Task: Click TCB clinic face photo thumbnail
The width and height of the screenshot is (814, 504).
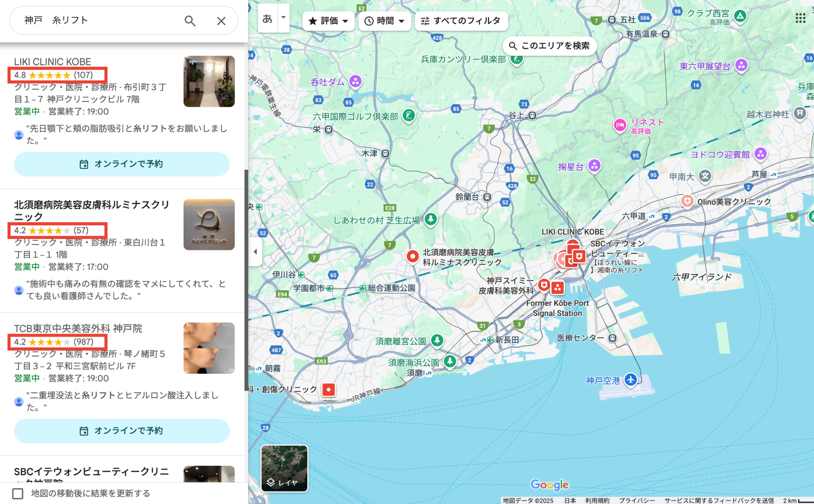Action: pos(209,348)
